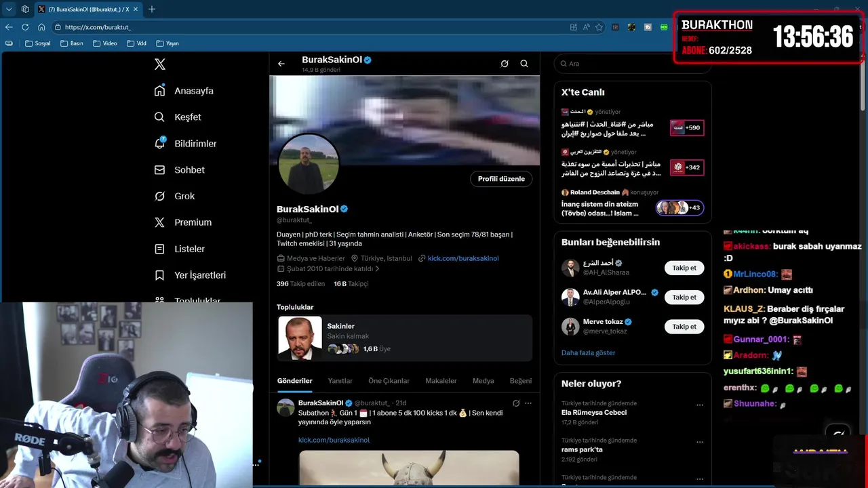Screen dimensions: 868x488
Task: Open Sakinler community card
Action: click(404, 338)
